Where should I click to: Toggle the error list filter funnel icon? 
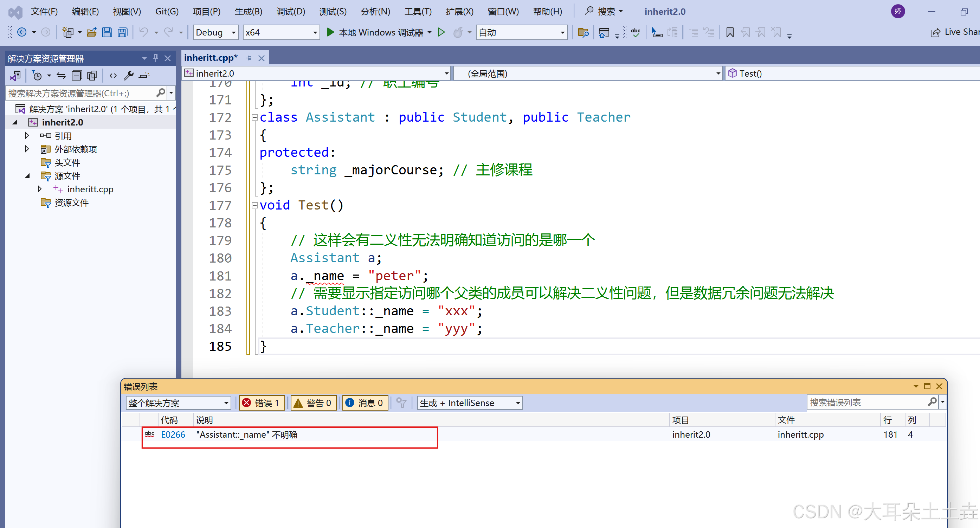tap(401, 403)
